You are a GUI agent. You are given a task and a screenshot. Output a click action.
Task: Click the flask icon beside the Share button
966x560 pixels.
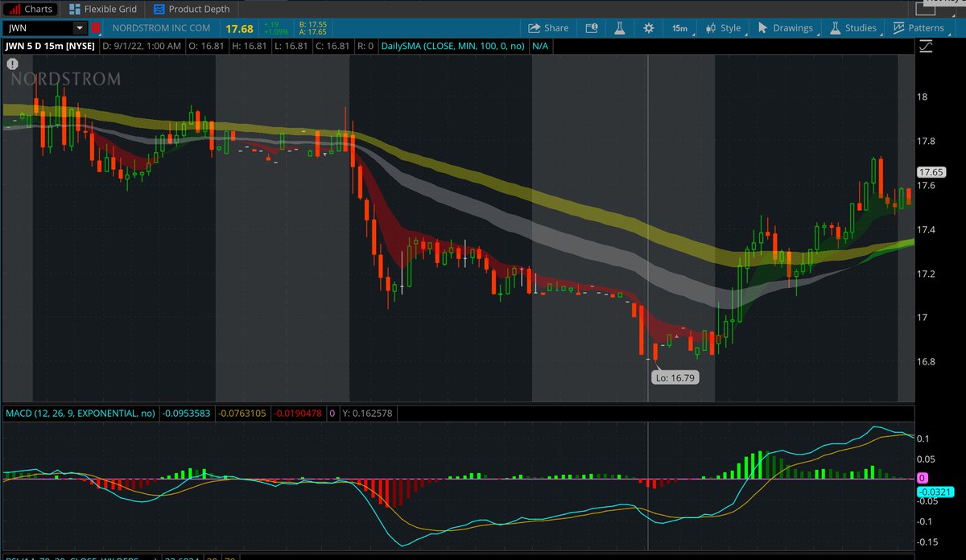(620, 28)
